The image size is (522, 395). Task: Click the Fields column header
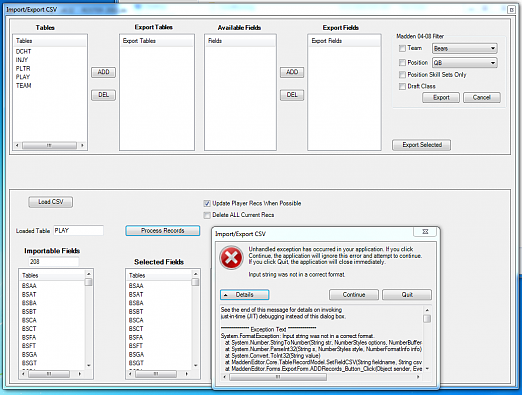(240, 41)
